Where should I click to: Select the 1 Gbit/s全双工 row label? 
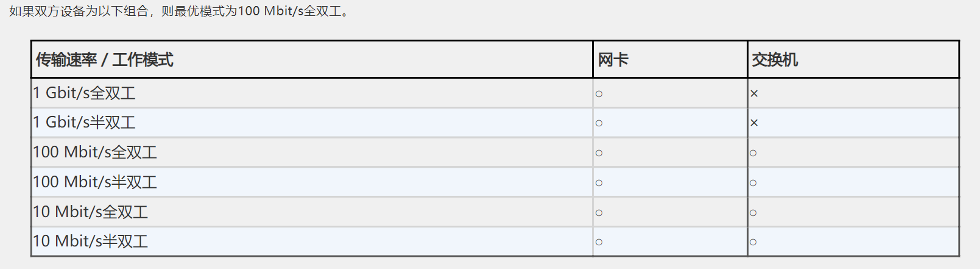(84, 93)
